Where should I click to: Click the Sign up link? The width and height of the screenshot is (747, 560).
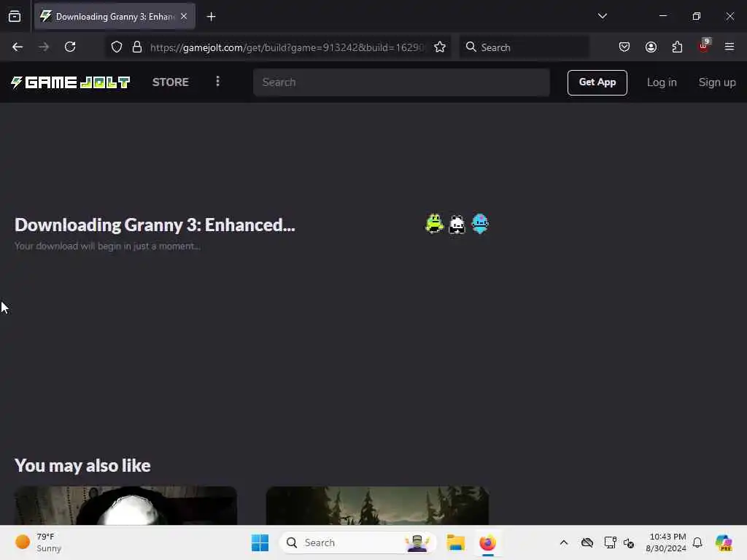(x=717, y=82)
